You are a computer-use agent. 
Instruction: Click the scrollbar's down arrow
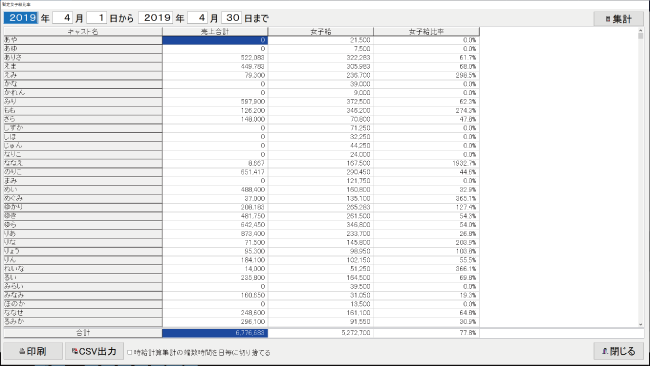(641, 325)
